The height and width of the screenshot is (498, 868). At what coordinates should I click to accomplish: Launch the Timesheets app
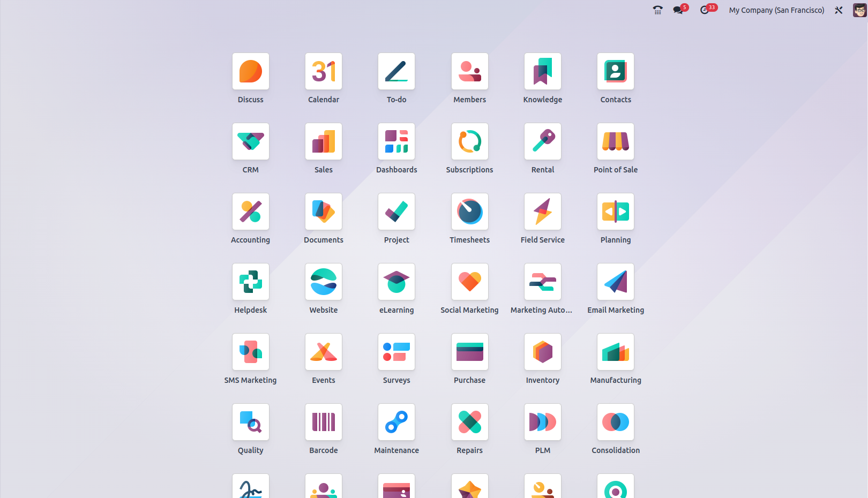click(469, 212)
